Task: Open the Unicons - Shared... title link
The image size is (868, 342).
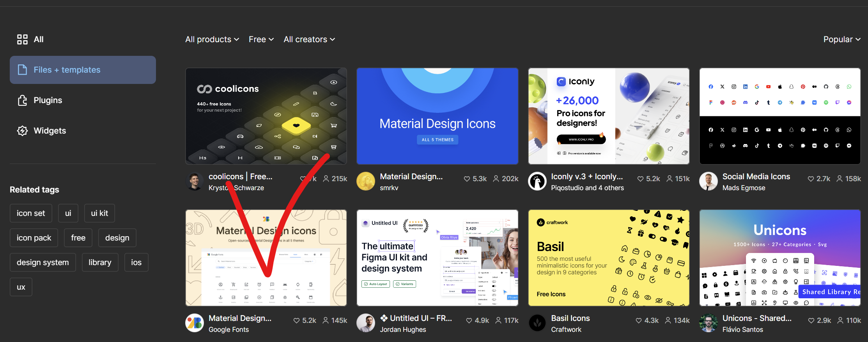Action: coord(757,318)
